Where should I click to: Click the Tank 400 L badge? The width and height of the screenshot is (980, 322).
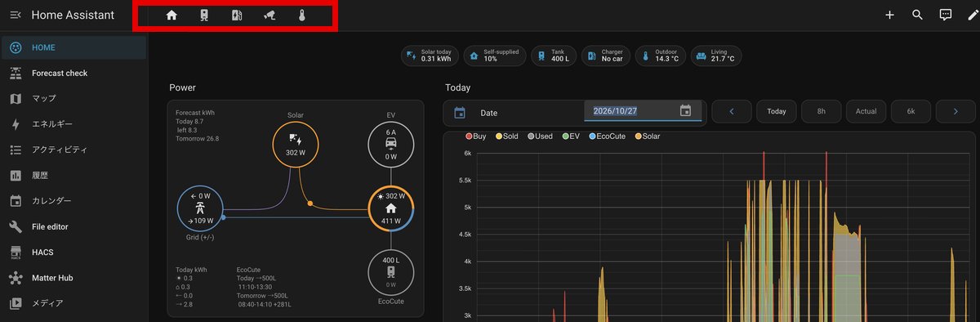[554, 56]
